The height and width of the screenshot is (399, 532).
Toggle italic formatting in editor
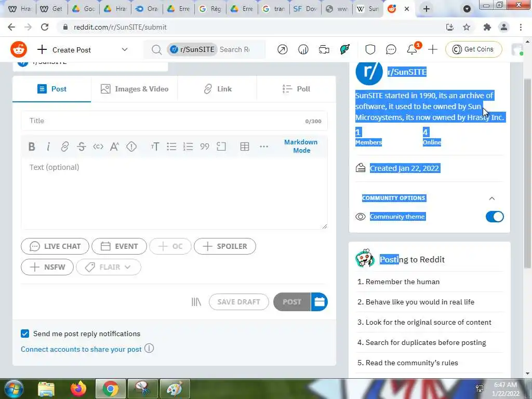(48, 147)
